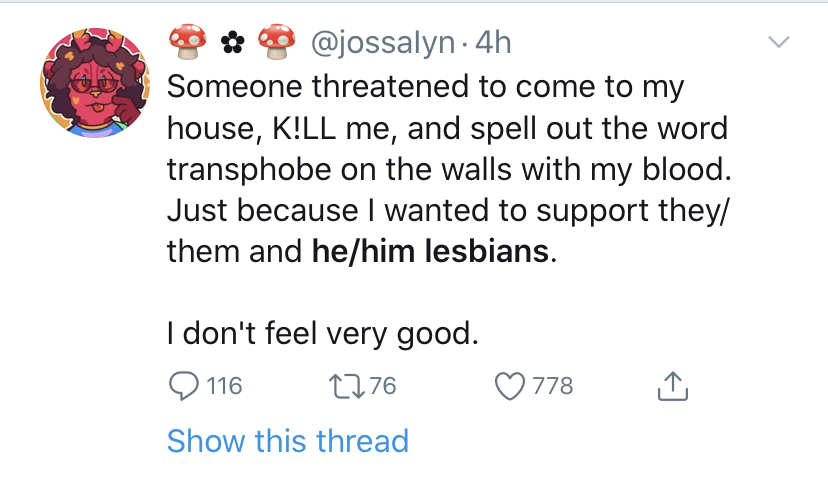Open the share upload arrow icon
Image resolution: width=828 pixels, height=485 pixels.
[673, 386]
